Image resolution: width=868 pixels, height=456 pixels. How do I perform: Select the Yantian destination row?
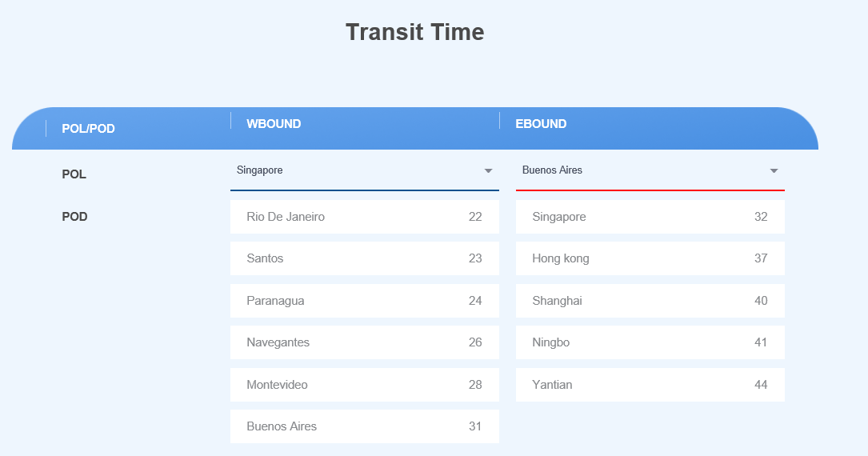coord(650,385)
